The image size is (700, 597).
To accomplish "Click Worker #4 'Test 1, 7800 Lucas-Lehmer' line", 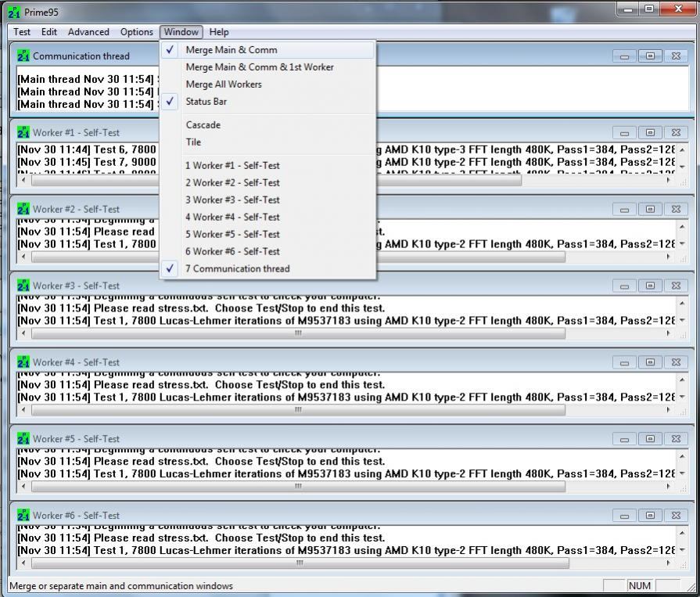I will point(346,397).
